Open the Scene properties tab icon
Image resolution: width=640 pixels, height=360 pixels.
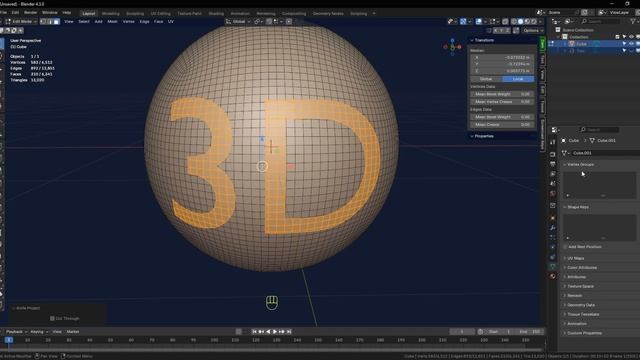pyautogui.click(x=553, y=183)
